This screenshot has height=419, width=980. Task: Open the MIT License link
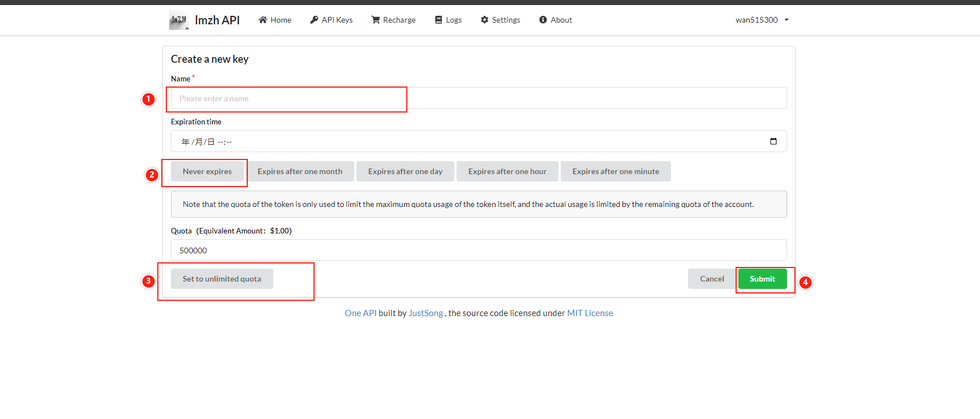tap(590, 313)
